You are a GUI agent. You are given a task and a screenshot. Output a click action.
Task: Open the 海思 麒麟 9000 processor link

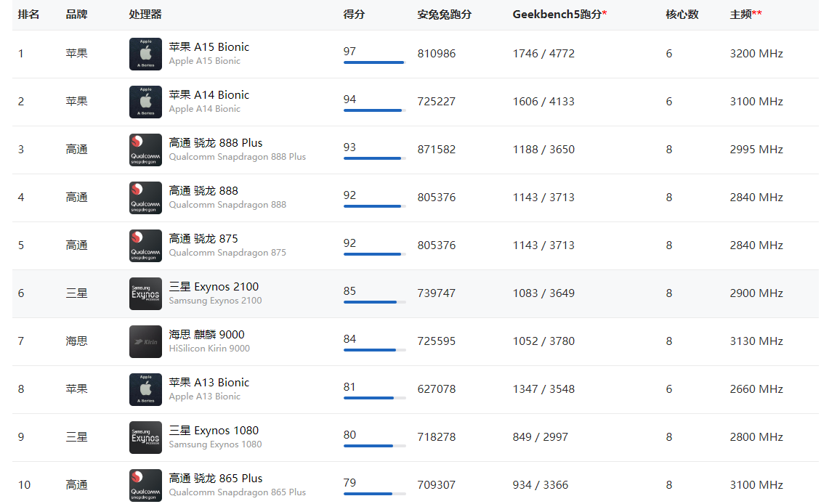pos(206,335)
